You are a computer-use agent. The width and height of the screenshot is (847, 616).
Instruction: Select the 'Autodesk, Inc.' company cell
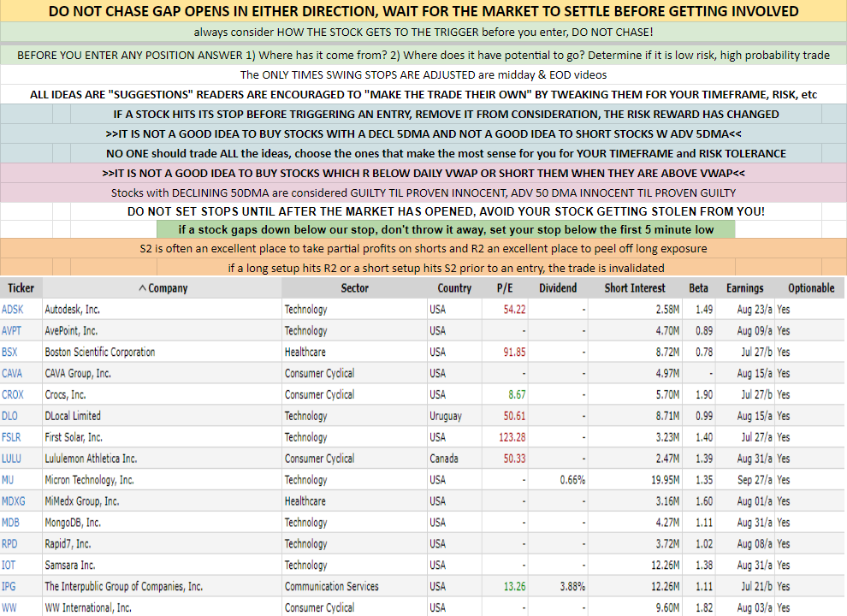pyautogui.click(x=162, y=310)
